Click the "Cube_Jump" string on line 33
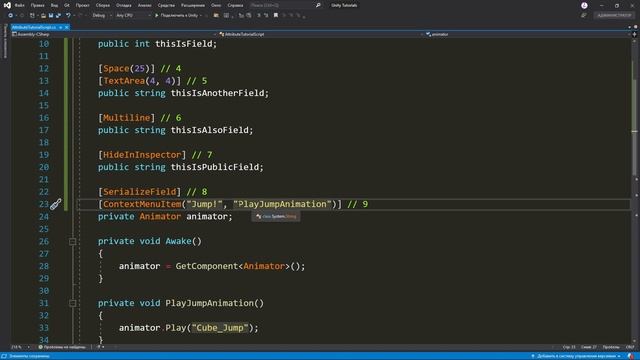Screen dimensions: 640x360 click(x=220, y=328)
